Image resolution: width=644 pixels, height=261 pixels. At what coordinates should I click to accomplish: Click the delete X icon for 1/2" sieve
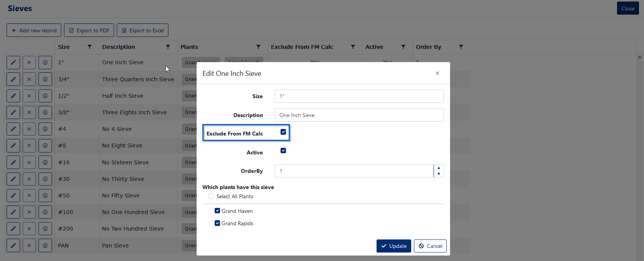click(29, 95)
